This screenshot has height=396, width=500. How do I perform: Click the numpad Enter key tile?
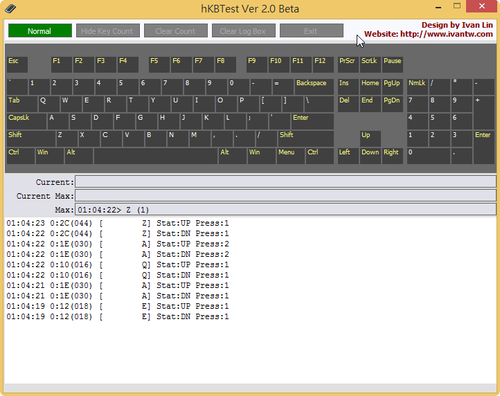point(484,147)
